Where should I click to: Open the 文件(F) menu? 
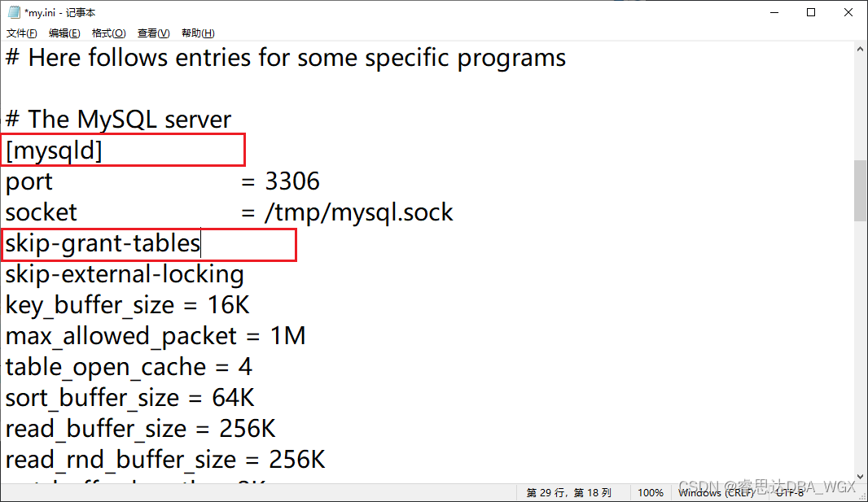tap(22, 33)
